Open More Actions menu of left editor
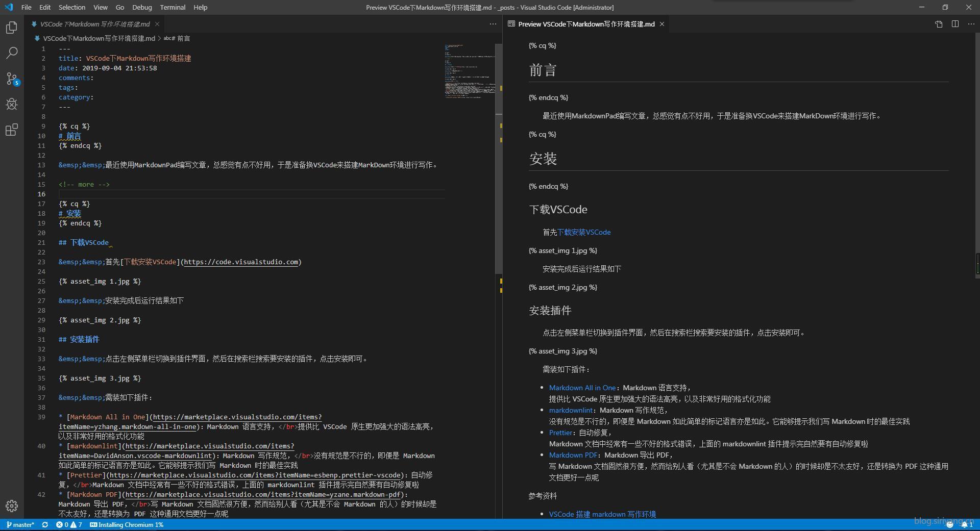This screenshot has width=980, height=531. 493,24
